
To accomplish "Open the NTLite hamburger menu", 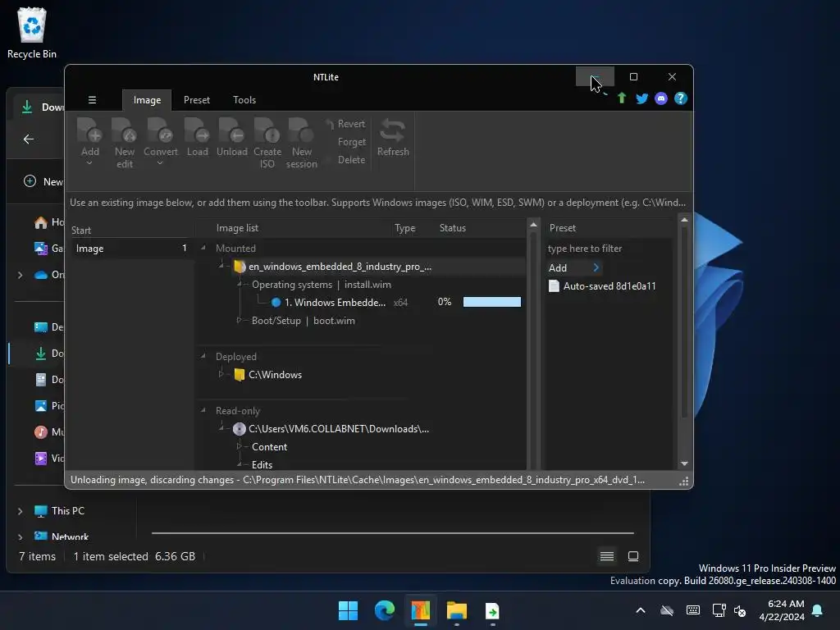I will pos(92,99).
